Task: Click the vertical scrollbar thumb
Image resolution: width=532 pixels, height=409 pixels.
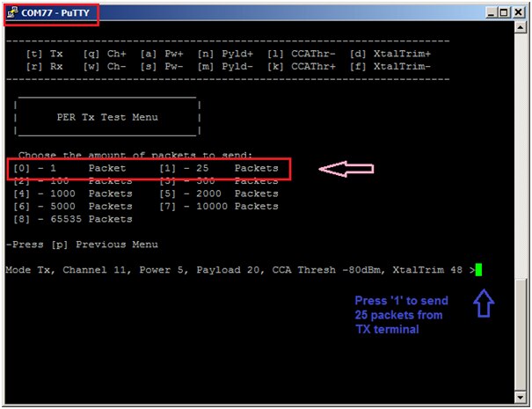Action: (x=520, y=334)
